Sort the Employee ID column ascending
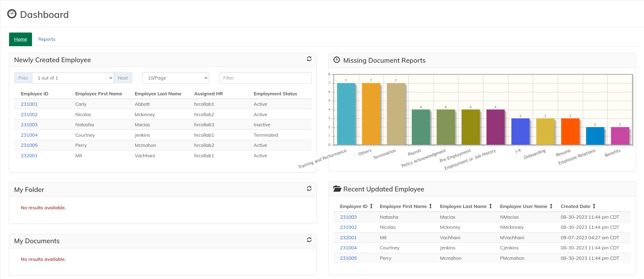 [x=371, y=206]
